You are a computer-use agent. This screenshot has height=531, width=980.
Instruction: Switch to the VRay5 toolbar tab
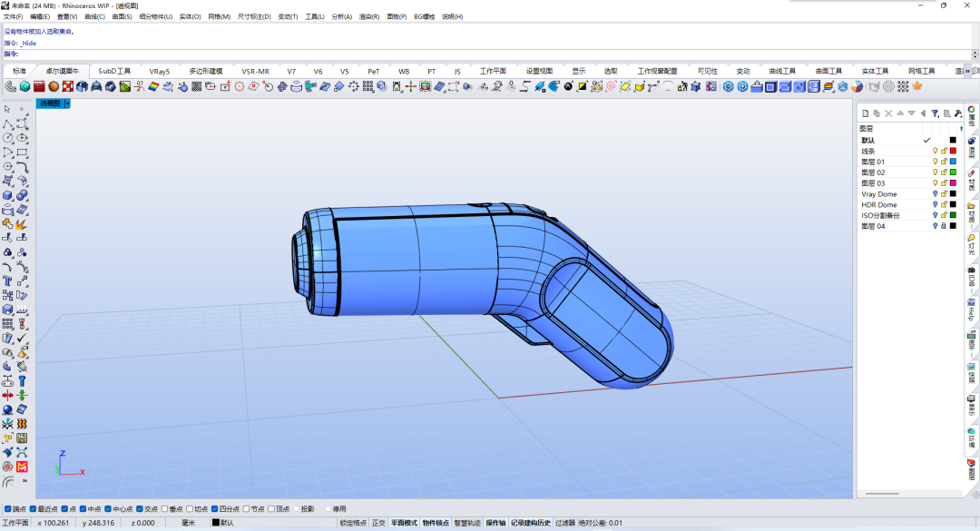pyautogui.click(x=160, y=72)
